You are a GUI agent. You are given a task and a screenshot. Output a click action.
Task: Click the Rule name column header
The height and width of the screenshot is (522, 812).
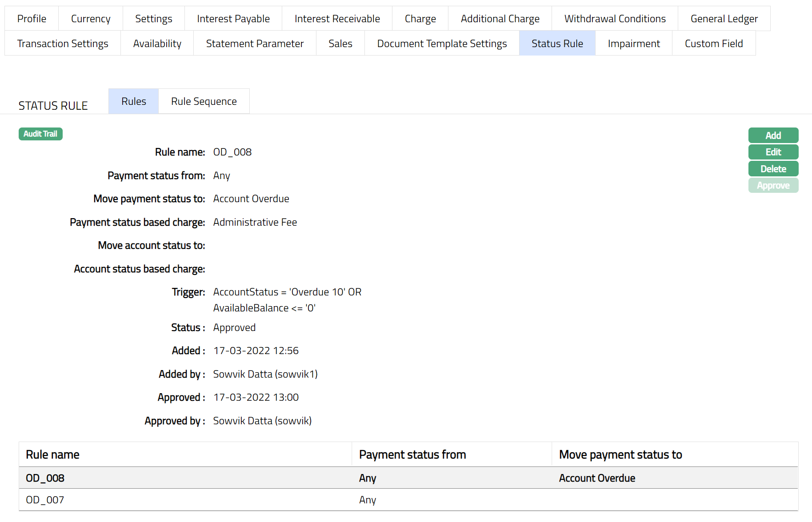pyautogui.click(x=52, y=454)
